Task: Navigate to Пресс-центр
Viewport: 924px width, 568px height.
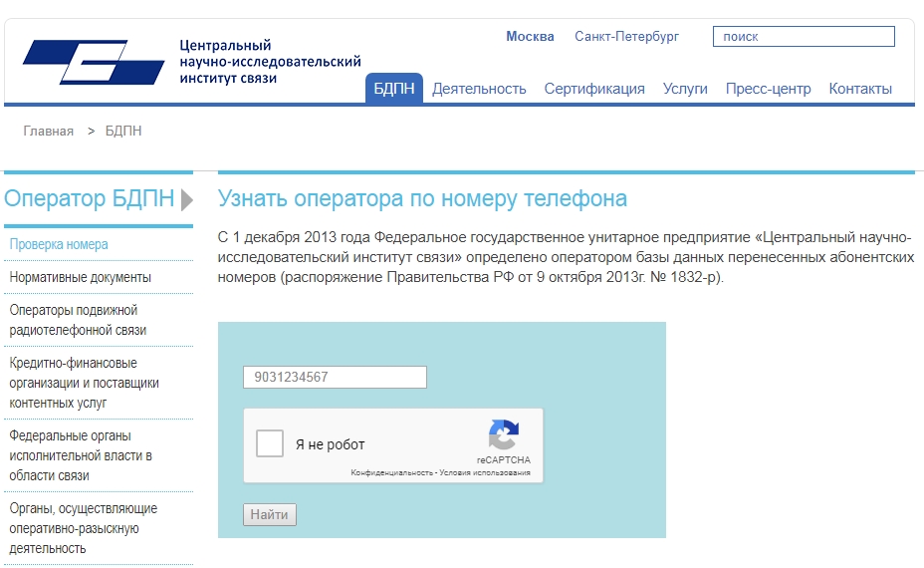Action: point(768,89)
